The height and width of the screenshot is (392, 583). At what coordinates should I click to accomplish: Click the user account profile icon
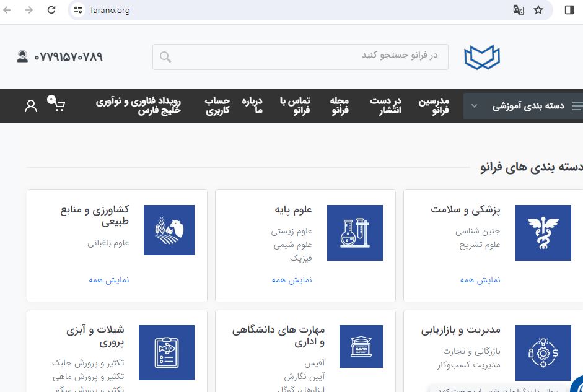[x=31, y=106]
